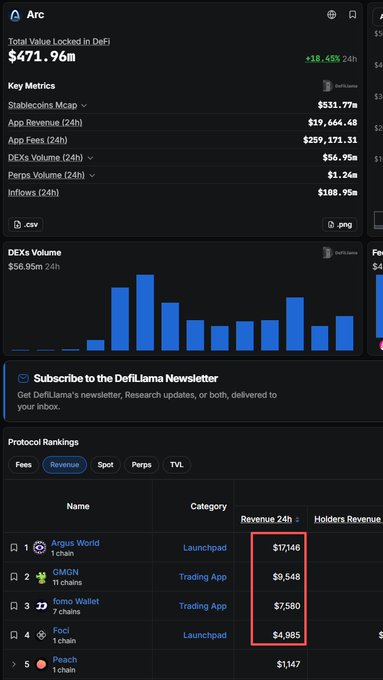Screen dimensions: 383x680
Task: Click the fomo Wallet logo
Action: coord(41,606)
